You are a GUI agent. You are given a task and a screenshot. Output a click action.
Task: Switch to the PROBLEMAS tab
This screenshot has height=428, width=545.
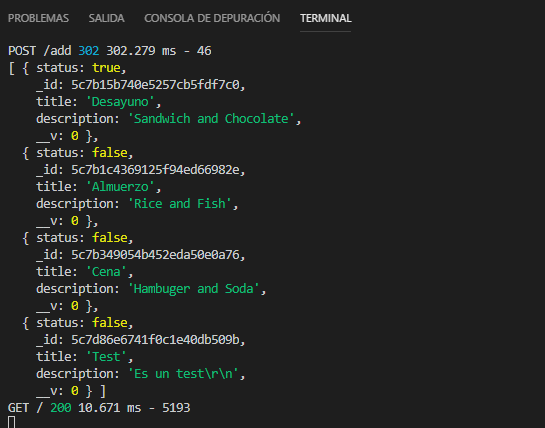click(38, 18)
